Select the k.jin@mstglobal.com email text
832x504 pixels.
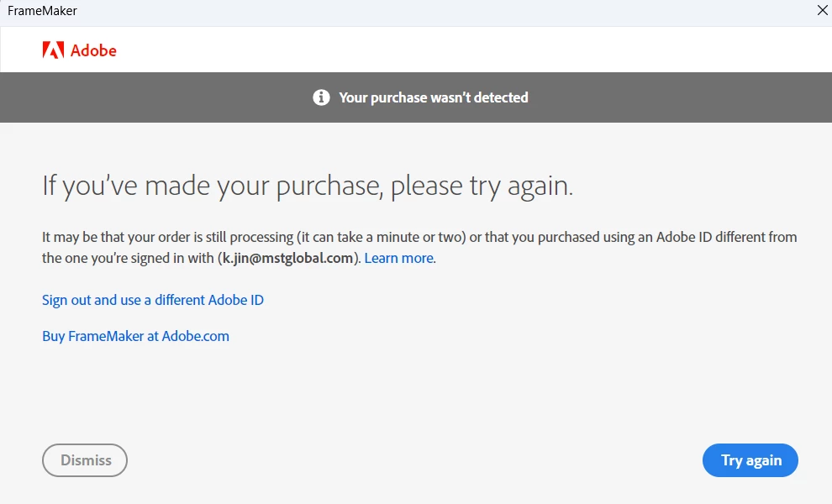[287, 258]
